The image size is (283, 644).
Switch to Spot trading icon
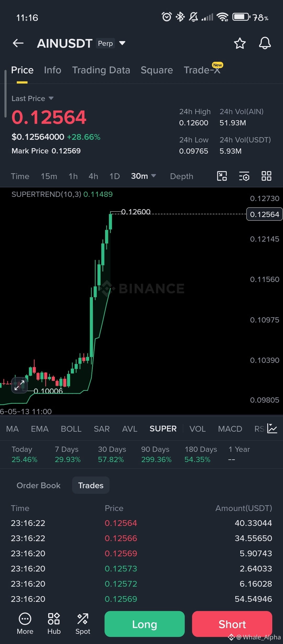83,624
